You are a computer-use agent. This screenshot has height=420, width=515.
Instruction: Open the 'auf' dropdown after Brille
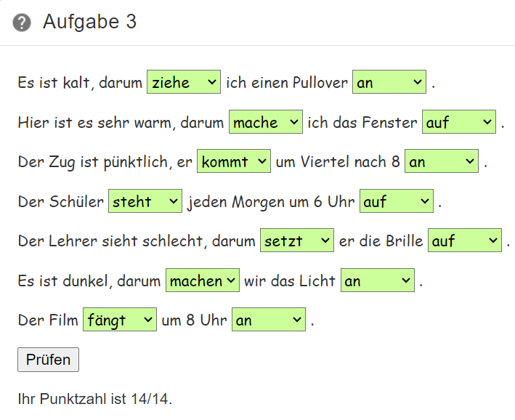[x=465, y=241]
